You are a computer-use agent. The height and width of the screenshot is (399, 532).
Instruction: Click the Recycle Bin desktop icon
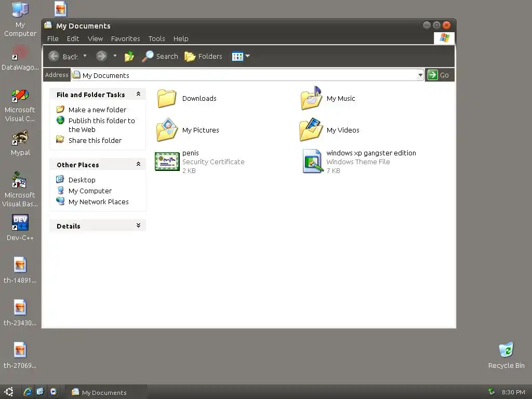[506, 350]
